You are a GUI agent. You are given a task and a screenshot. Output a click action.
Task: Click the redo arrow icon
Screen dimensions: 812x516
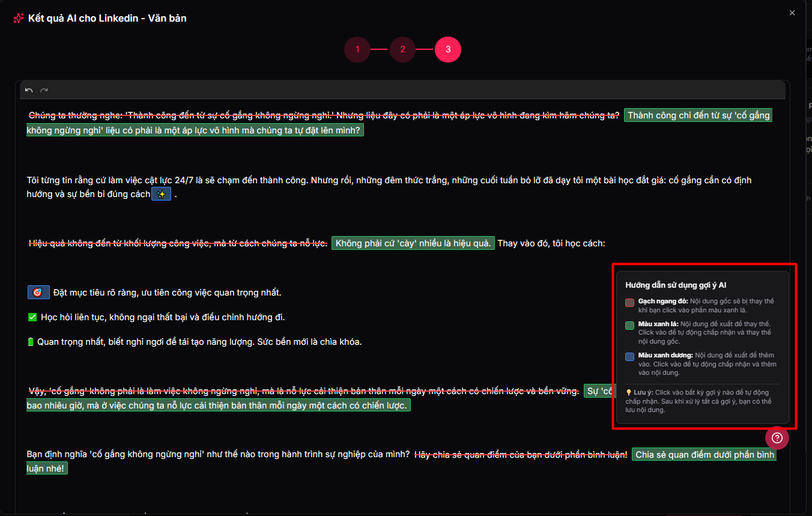[44, 90]
